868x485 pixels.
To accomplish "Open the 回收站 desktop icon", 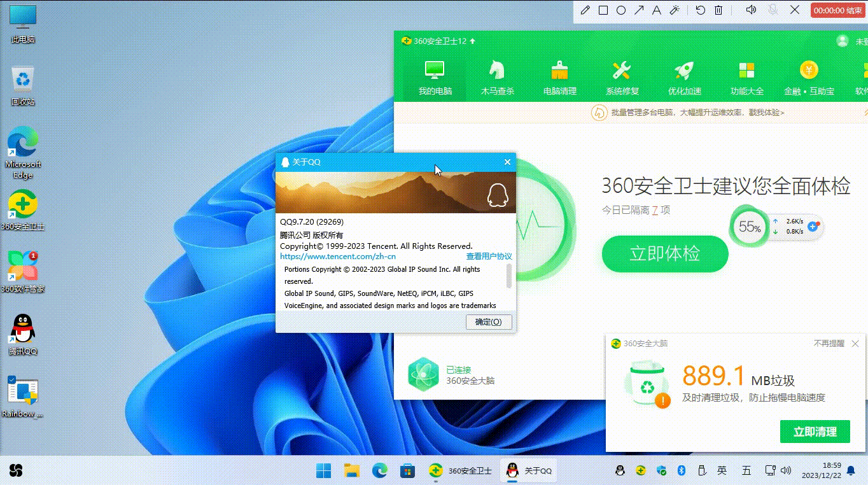I will point(23,87).
